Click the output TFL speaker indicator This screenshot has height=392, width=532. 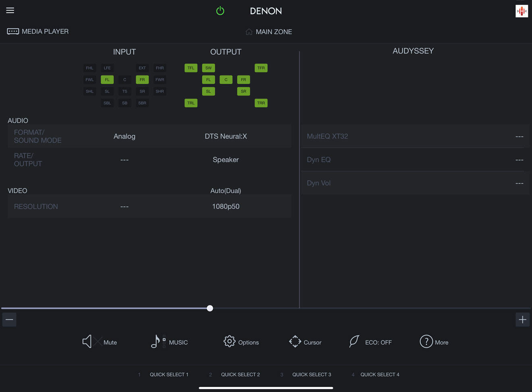191,68
